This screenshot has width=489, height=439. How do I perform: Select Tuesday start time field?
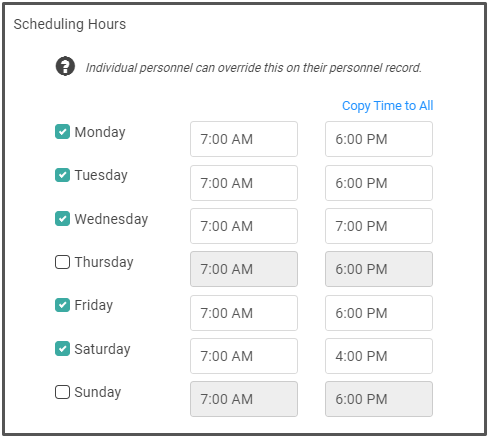click(244, 183)
